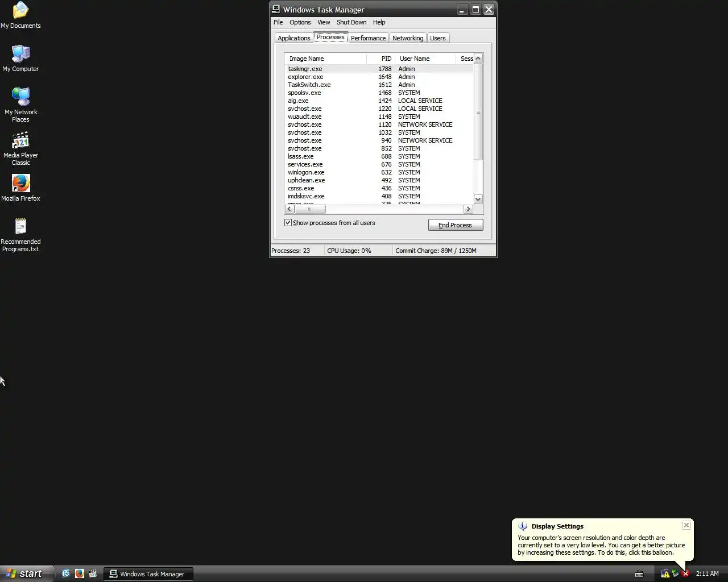Select svchost.exe with PID 940
The width and height of the screenshot is (728, 582).
tap(379, 140)
